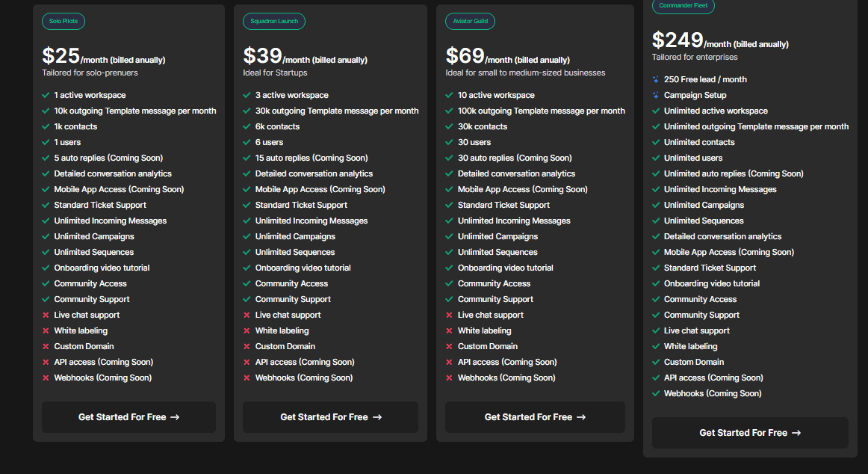
Task: Click the Commander Fleet pill at the top
Action: pos(683,5)
